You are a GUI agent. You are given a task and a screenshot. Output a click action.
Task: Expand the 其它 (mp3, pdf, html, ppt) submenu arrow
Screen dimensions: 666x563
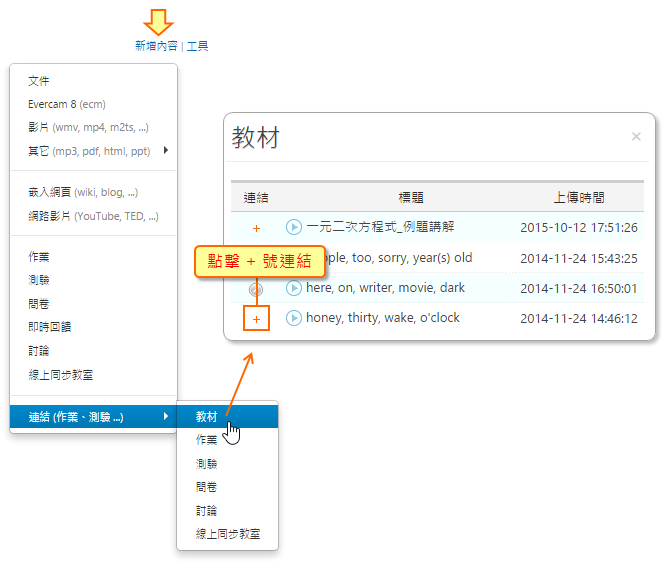(165, 151)
